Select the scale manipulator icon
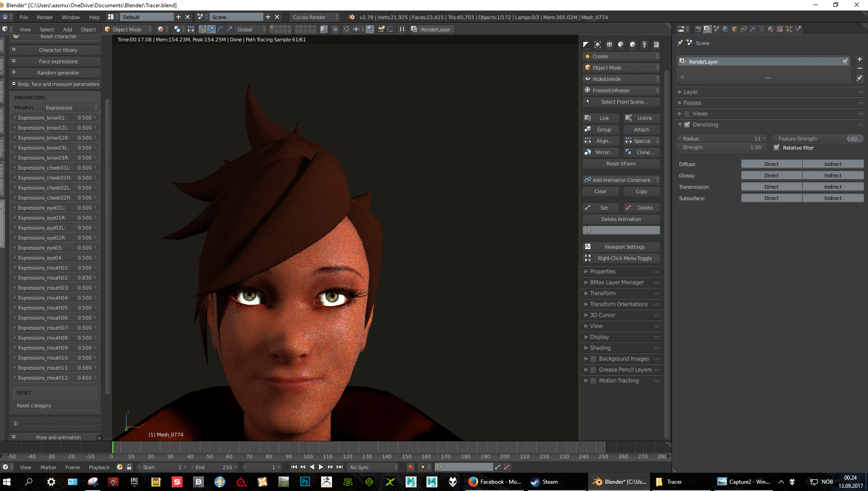The image size is (868, 491). pos(230,29)
